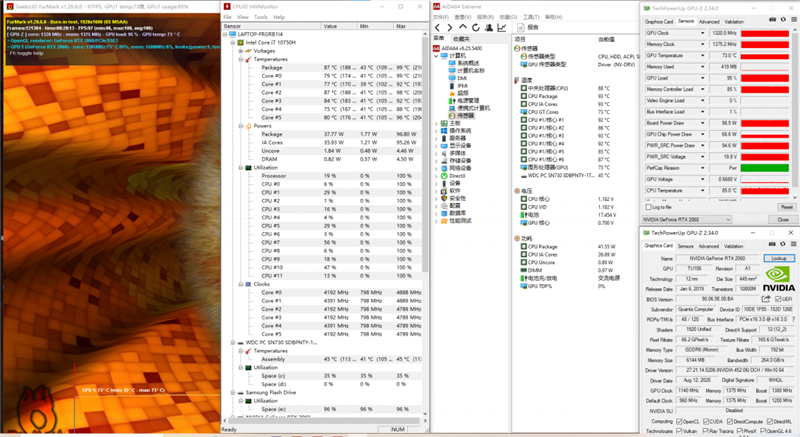
Task: Select 性能测试 benchmark item in AIDA64 tree
Action: tap(456, 221)
